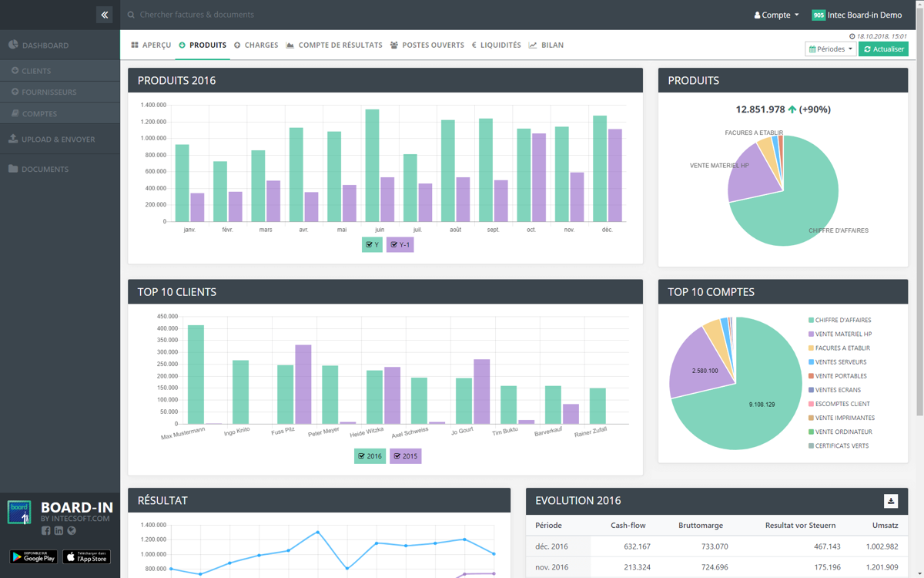
Task: Click the App Store download badge
Action: 86,556
